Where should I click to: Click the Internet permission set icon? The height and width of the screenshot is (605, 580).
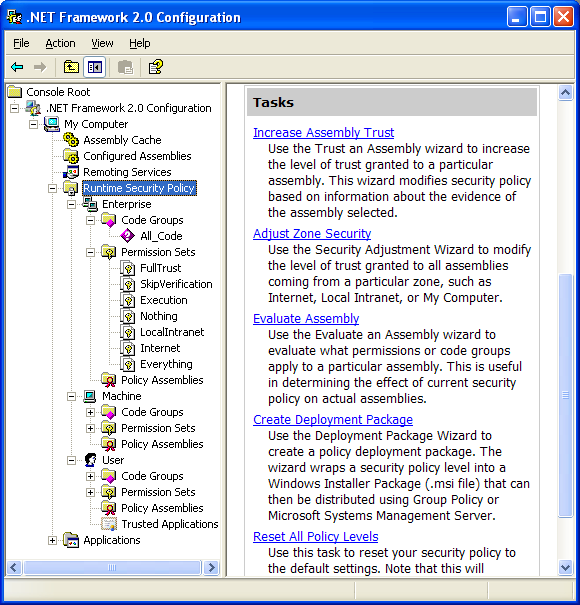[128, 348]
